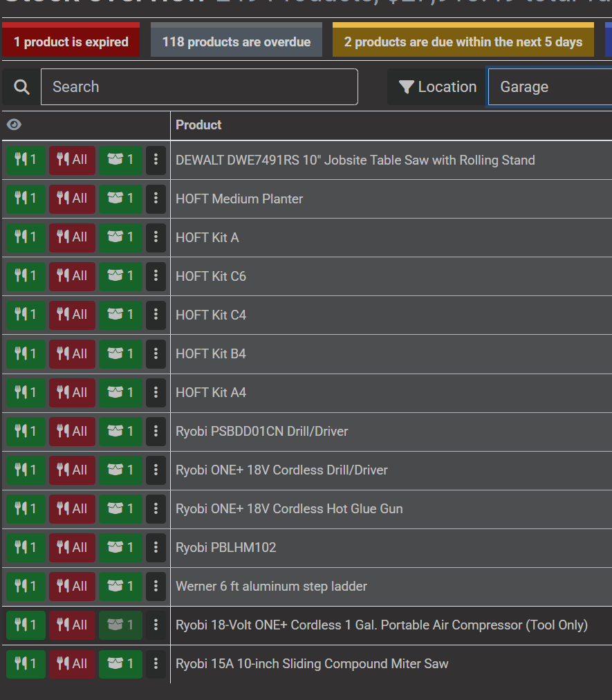The width and height of the screenshot is (612, 700).
Task: Open more menu for Ryobi Miter Saw row
Action: tap(156, 664)
